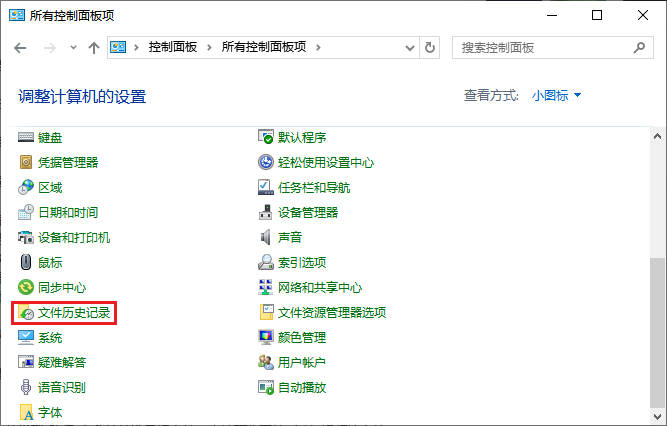Open the recent locations dropdown chevron
Screen dimensions: 667x426
pos(73,47)
